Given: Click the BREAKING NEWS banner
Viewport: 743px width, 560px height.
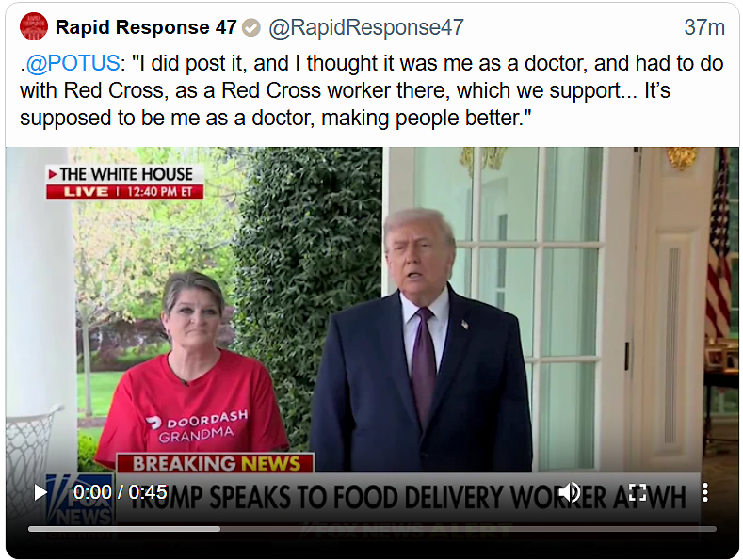Looking at the screenshot, I should [x=216, y=463].
